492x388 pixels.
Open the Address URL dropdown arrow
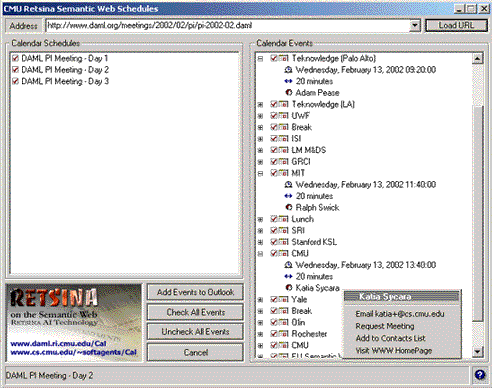click(x=415, y=26)
